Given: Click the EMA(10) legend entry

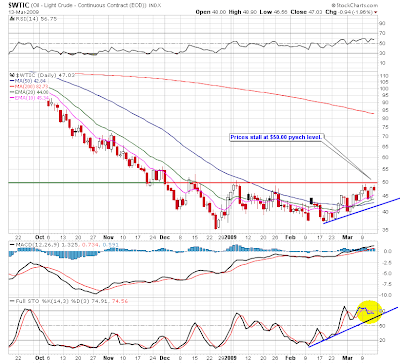Looking at the screenshot, I should [29, 98].
